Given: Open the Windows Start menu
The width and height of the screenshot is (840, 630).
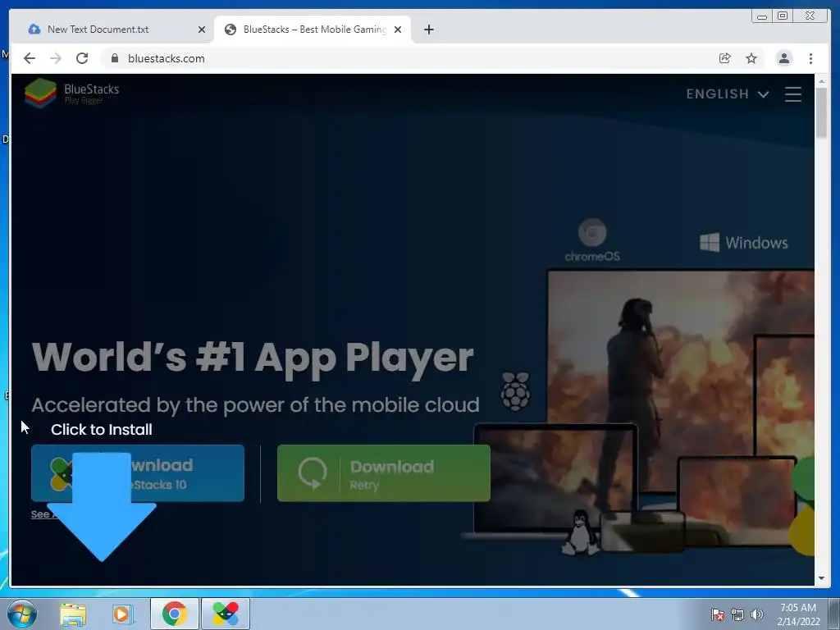Looking at the screenshot, I should [22, 614].
